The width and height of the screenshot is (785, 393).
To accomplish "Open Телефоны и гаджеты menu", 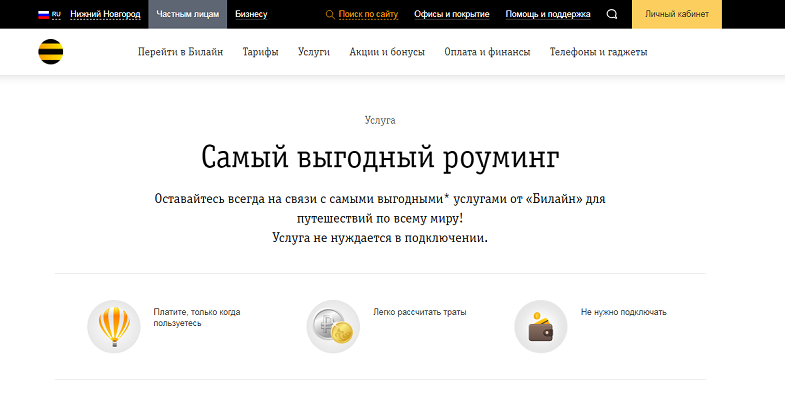I will click(x=598, y=52).
